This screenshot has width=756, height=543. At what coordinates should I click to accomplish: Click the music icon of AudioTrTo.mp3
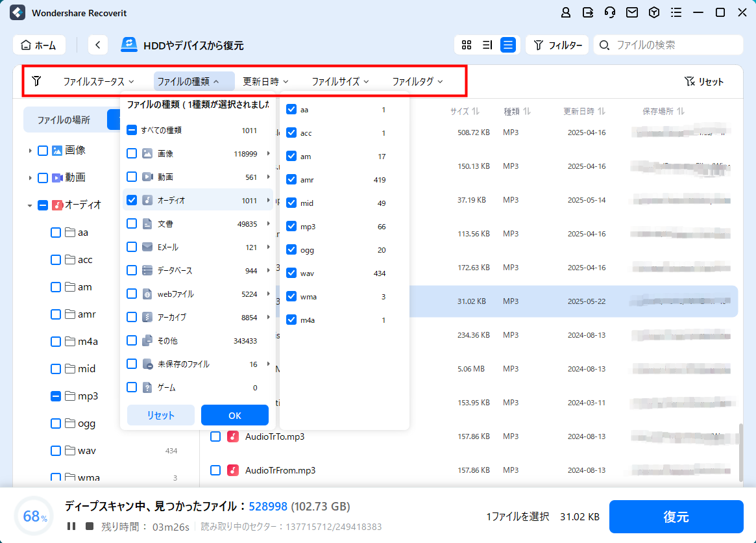coord(233,436)
